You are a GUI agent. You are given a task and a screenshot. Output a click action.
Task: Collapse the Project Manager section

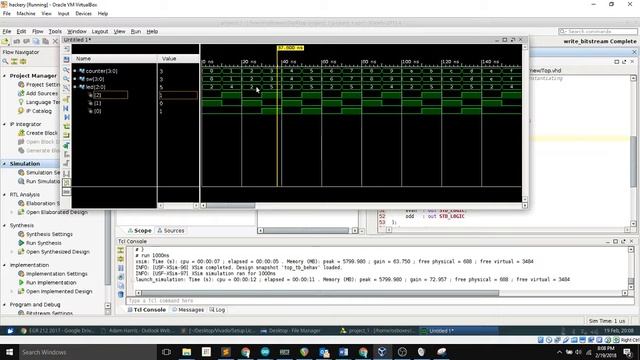point(4,76)
